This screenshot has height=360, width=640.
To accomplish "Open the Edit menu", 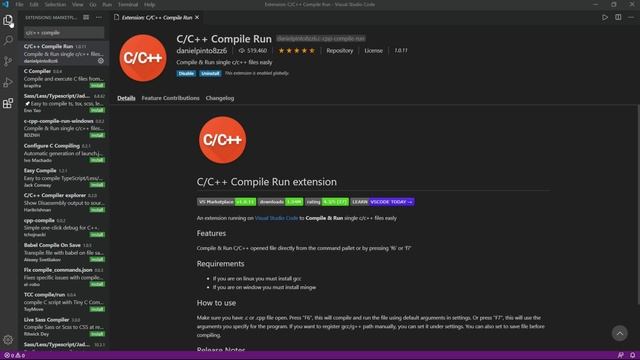I will click(x=34, y=4).
